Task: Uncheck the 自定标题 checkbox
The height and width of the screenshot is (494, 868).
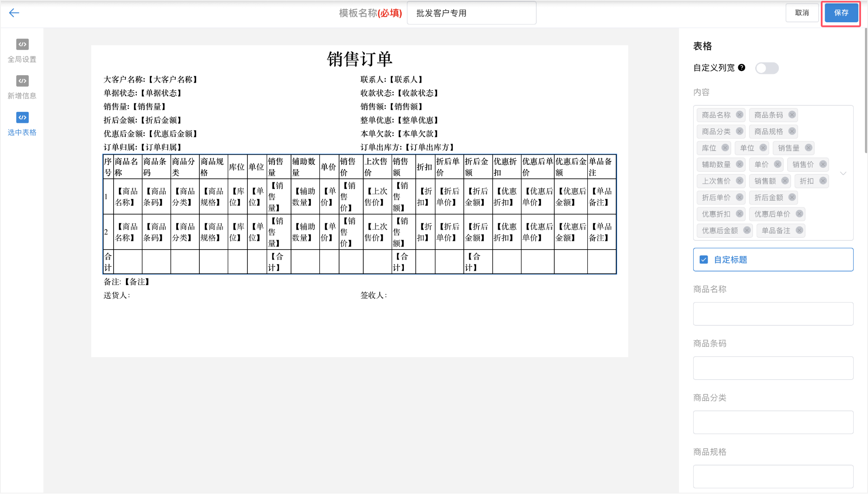Action: (704, 260)
